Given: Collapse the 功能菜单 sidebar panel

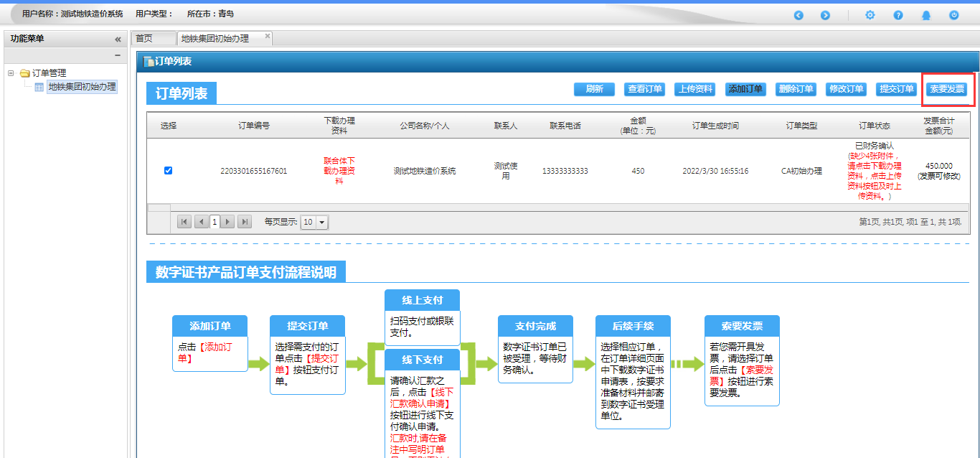Looking at the screenshot, I should [118, 39].
